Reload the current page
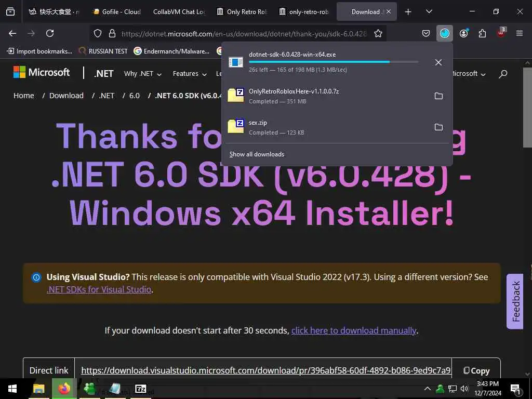 click(50, 33)
